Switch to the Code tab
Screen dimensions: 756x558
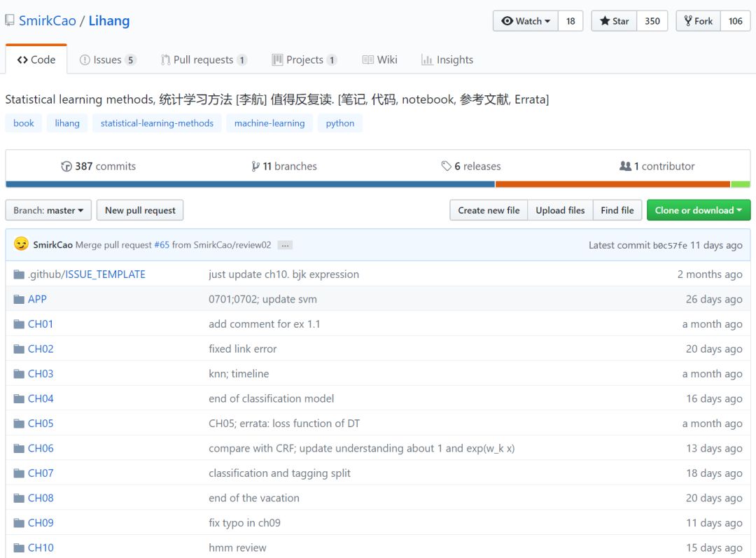[x=36, y=60]
